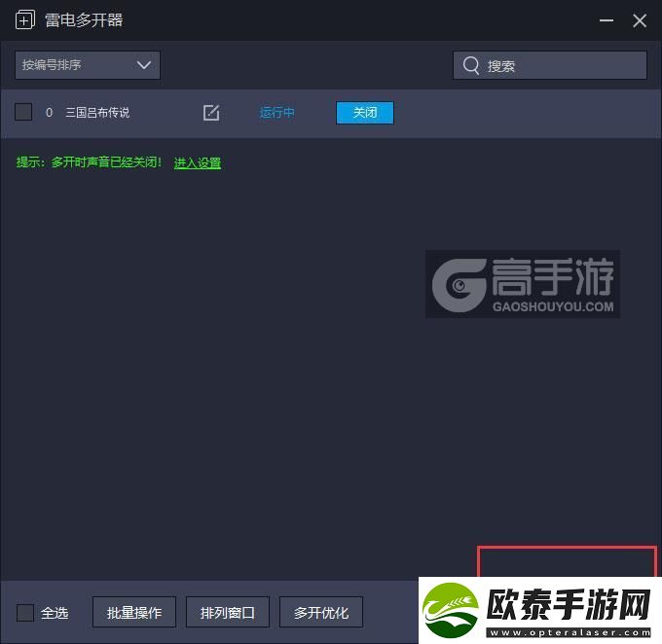Open the 进入设置 link
Image resolution: width=662 pixels, height=644 pixels.
198,162
